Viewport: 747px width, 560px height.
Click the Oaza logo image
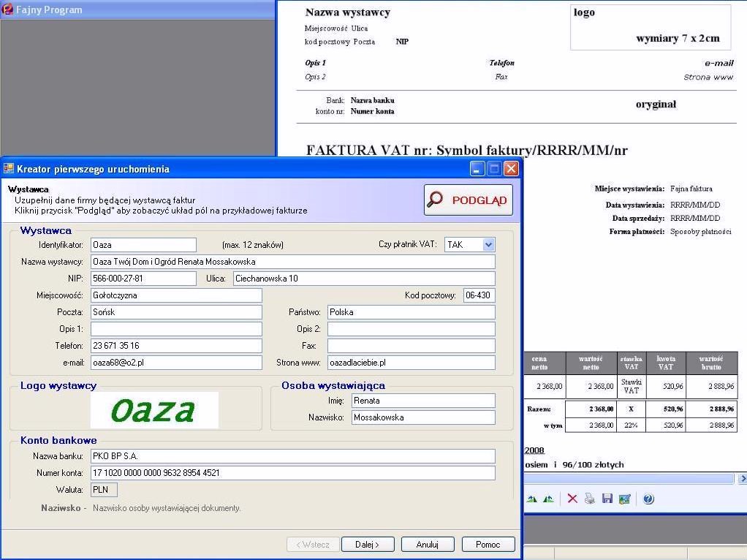pos(154,410)
